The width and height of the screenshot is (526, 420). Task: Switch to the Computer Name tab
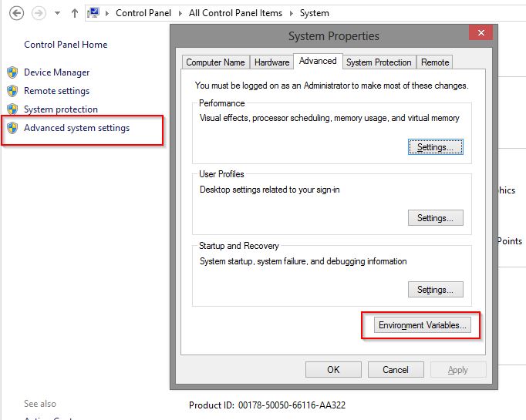[215, 62]
